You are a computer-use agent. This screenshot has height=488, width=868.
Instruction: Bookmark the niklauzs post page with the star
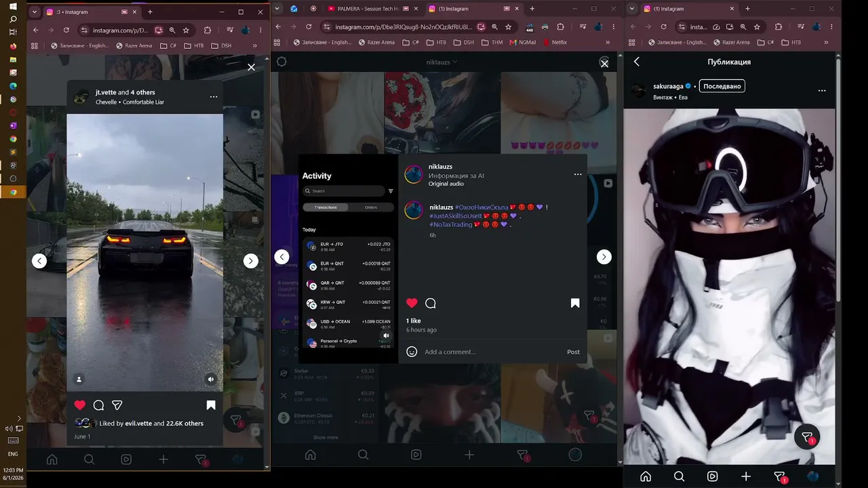509,26
